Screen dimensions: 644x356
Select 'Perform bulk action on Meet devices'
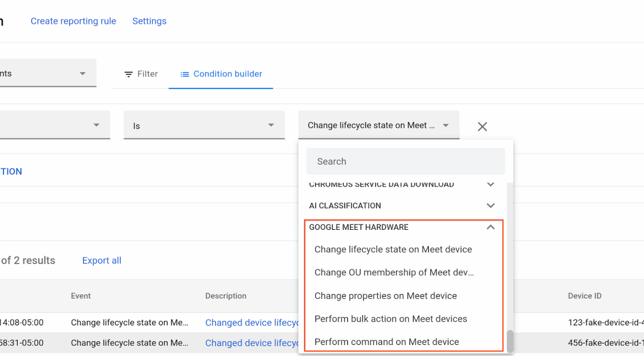tap(391, 319)
